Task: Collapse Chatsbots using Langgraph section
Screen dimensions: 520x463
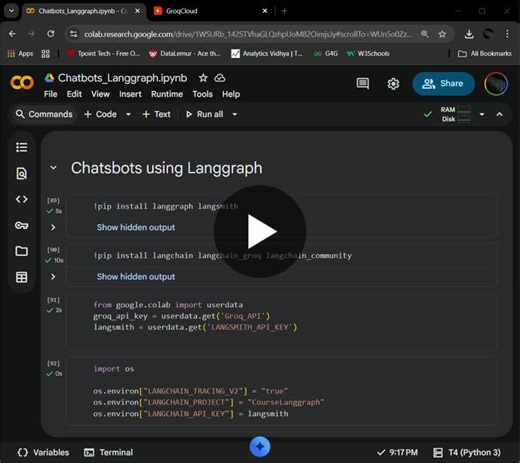Action: click(53, 168)
